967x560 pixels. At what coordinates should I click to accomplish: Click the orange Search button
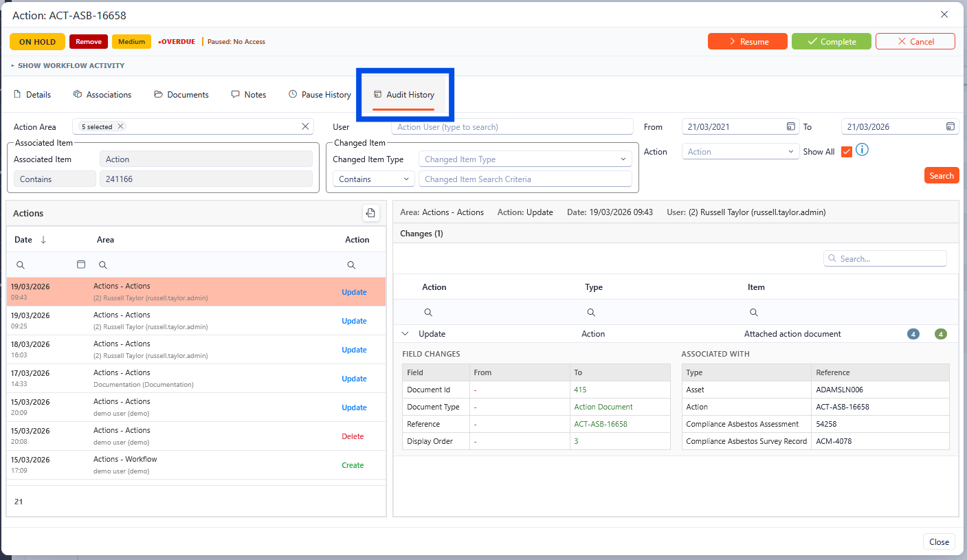point(941,175)
